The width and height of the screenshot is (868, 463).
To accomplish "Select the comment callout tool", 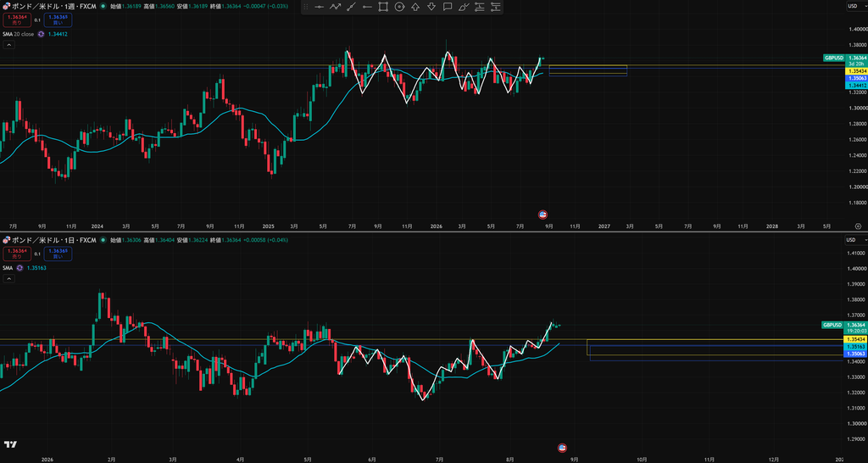I will click(x=448, y=7).
